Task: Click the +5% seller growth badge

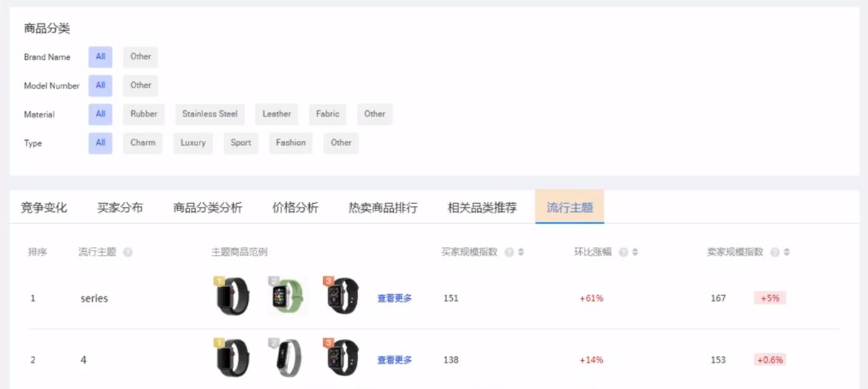Action: click(770, 298)
